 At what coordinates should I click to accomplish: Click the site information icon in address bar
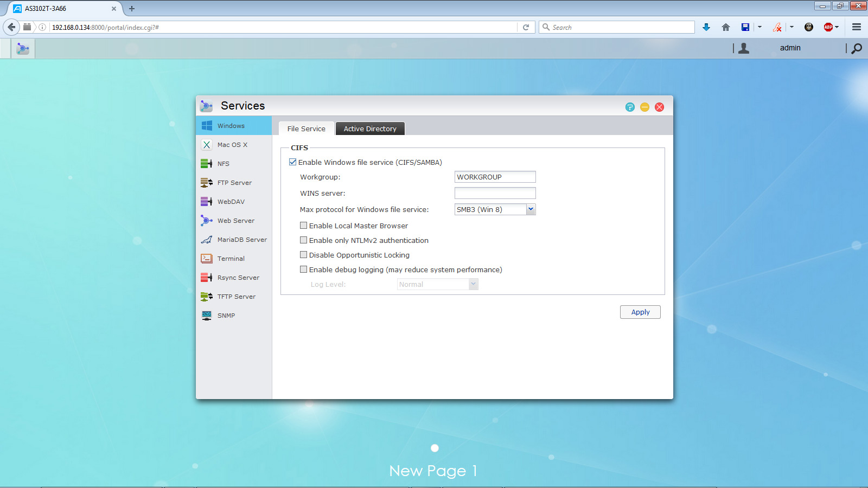click(42, 27)
